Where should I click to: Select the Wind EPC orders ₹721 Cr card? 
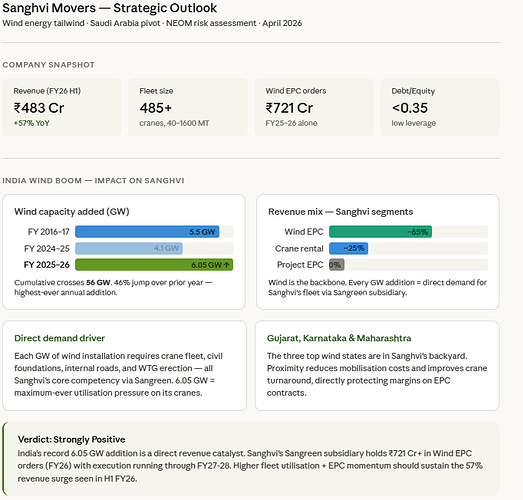[314, 107]
